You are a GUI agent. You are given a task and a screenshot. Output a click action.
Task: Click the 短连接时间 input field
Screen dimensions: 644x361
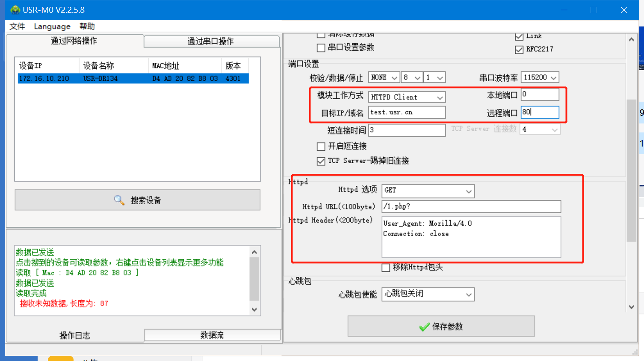click(407, 130)
